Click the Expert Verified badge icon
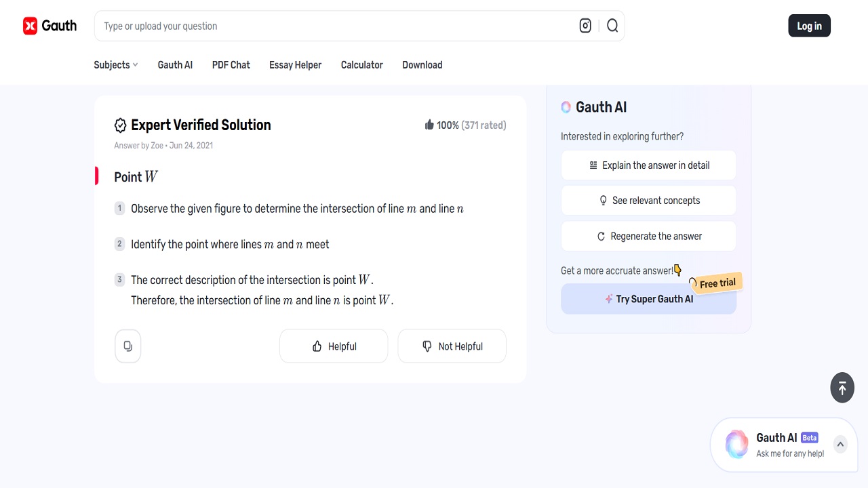 tap(121, 125)
